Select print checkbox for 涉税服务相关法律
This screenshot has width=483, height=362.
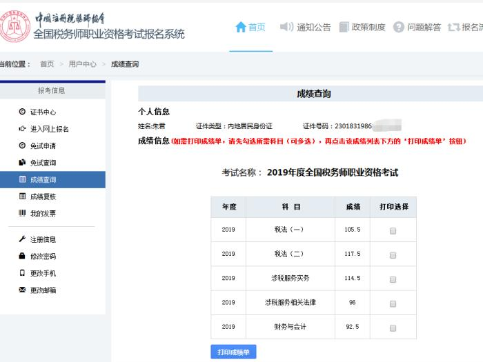(393, 304)
